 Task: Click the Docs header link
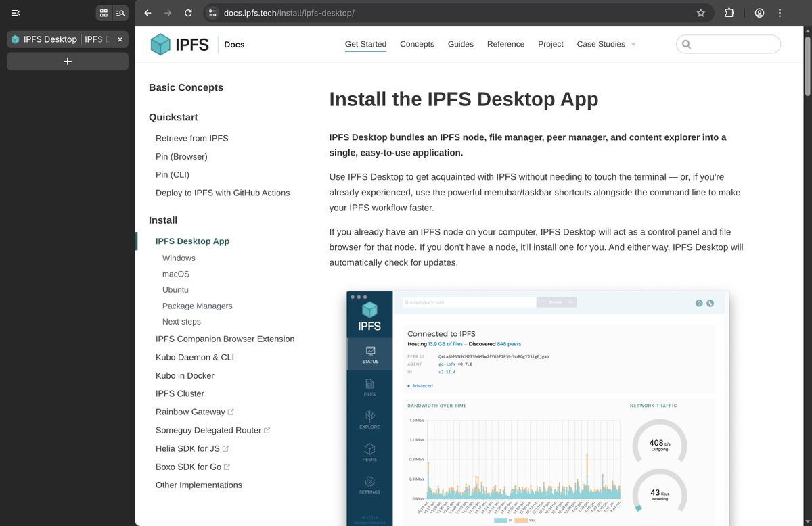point(234,45)
